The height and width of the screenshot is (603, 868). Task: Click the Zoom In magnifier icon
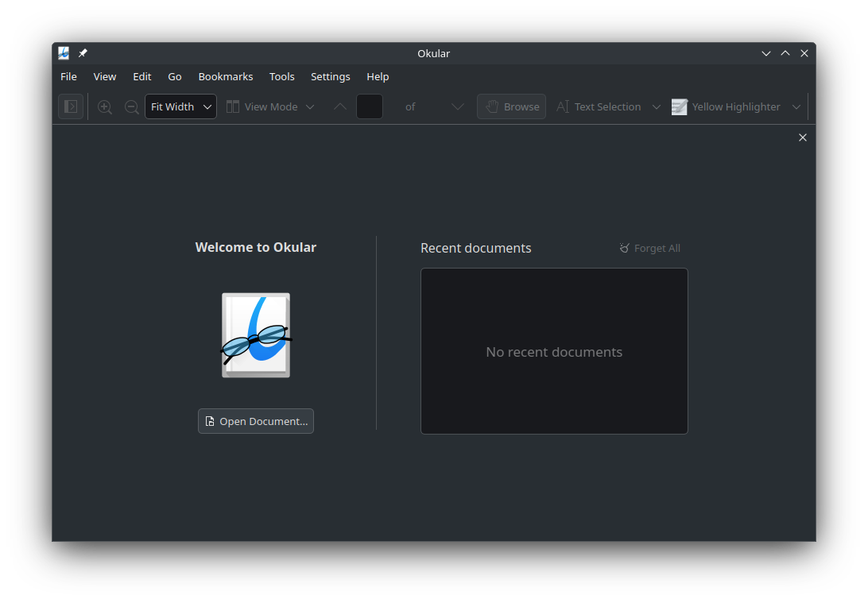point(104,106)
